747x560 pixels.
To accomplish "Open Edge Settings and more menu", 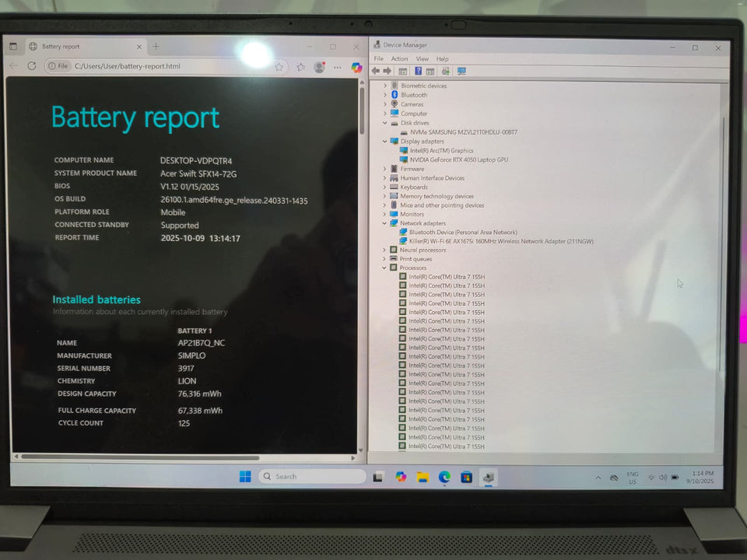I will 337,68.
